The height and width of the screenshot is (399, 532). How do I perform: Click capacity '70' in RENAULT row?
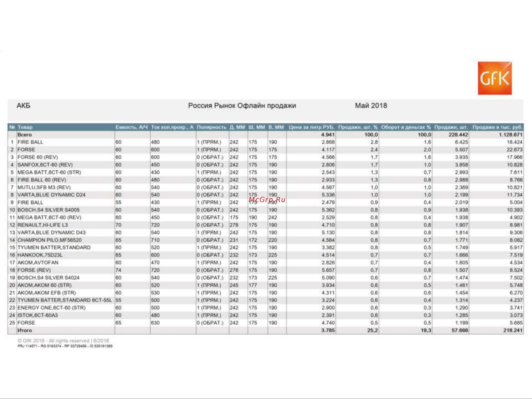(118, 225)
